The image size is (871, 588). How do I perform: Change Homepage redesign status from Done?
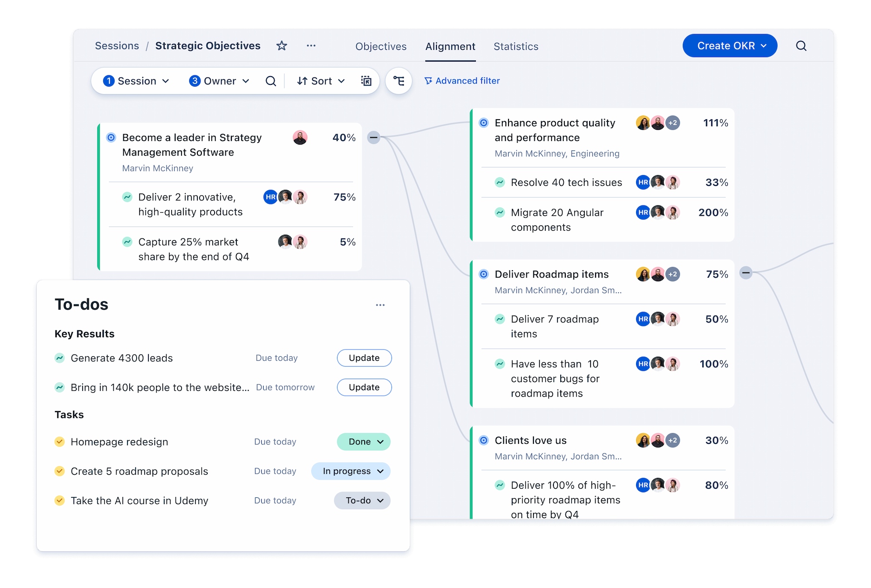click(364, 442)
